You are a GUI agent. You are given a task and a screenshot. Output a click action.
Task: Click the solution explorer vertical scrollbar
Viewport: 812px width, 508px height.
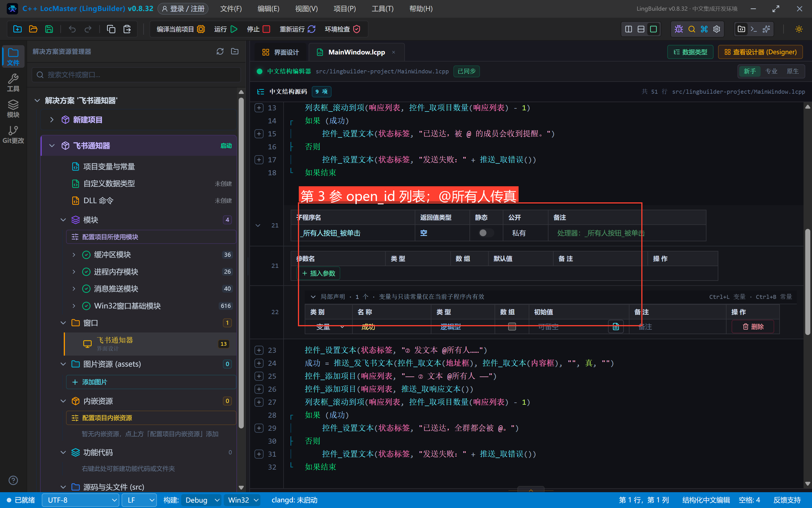coord(241,262)
